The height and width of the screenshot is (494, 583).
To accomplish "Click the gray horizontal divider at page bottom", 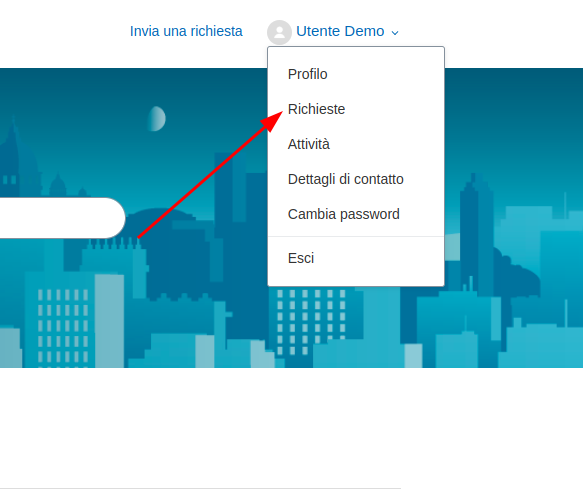I will point(200,488).
